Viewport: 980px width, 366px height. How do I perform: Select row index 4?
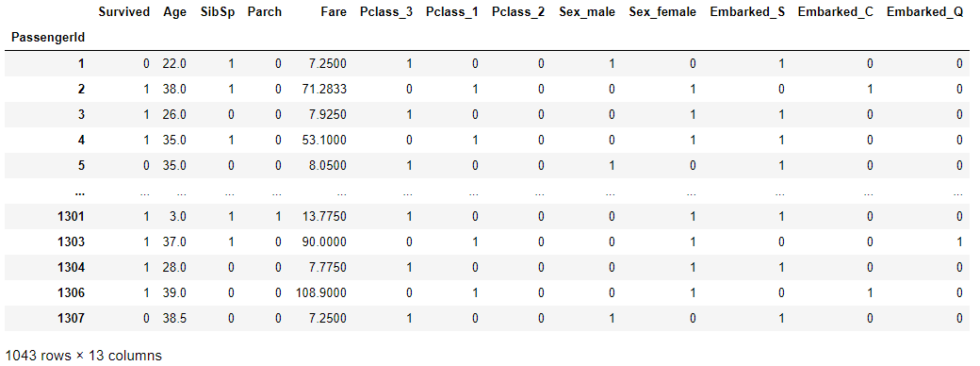pyautogui.click(x=81, y=141)
